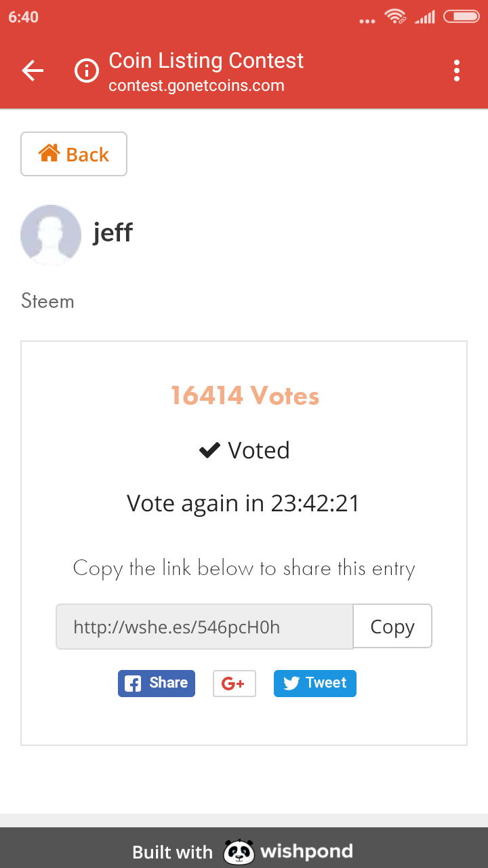This screenshot has width=488, height=868.
Task: Click the Tweet button label
Action: 326,683
